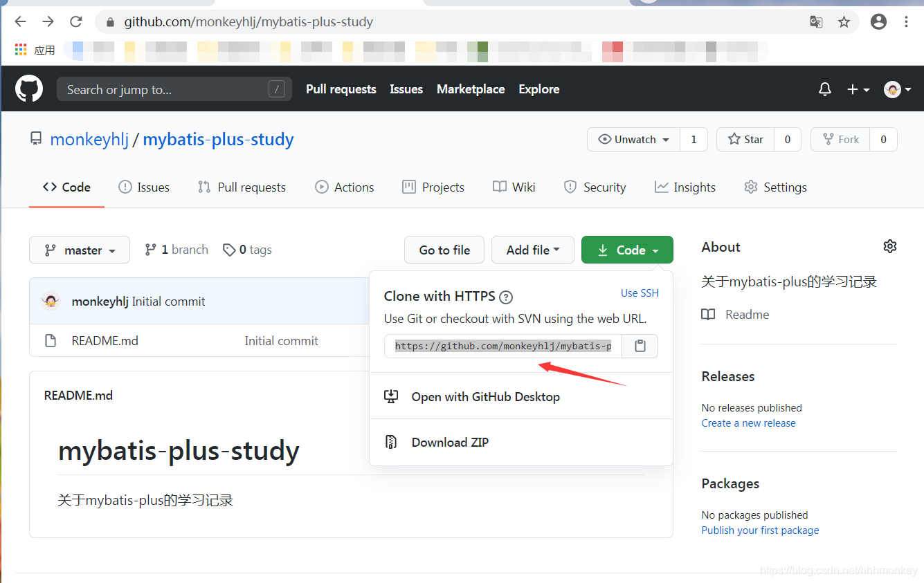Click Go to file button

pos(444,250)
